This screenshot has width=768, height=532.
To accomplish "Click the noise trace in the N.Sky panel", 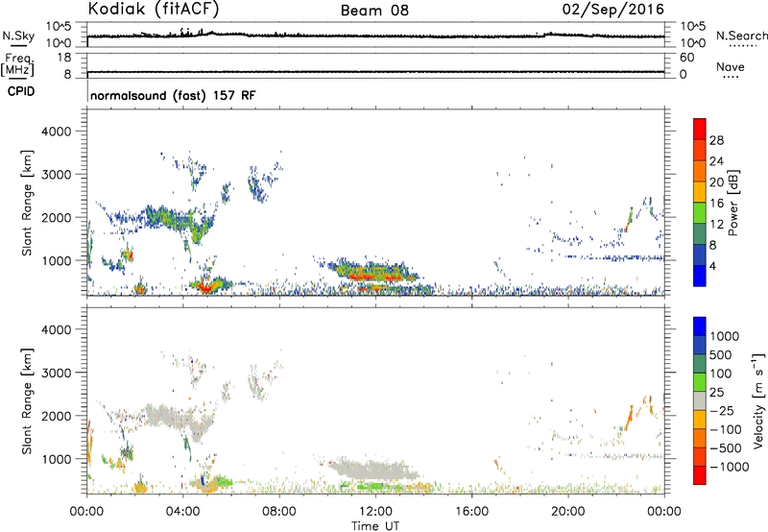I will click(x=375, y=36).
